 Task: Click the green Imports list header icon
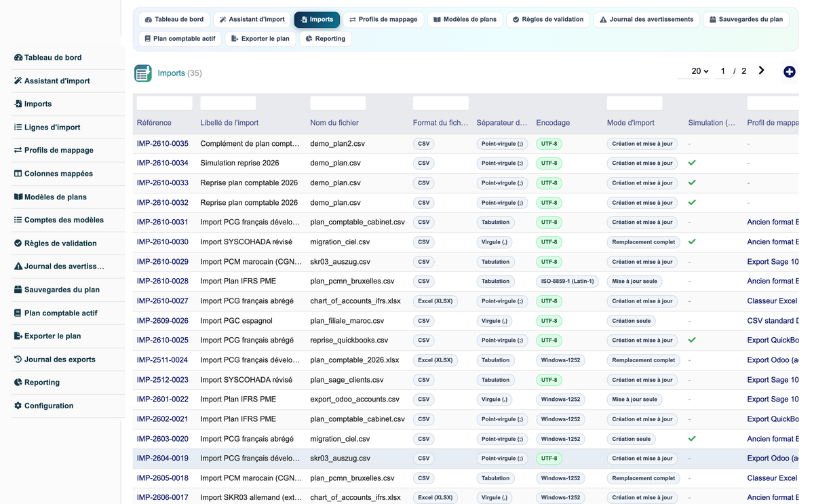pyautogui.click(x=143, y=73)
